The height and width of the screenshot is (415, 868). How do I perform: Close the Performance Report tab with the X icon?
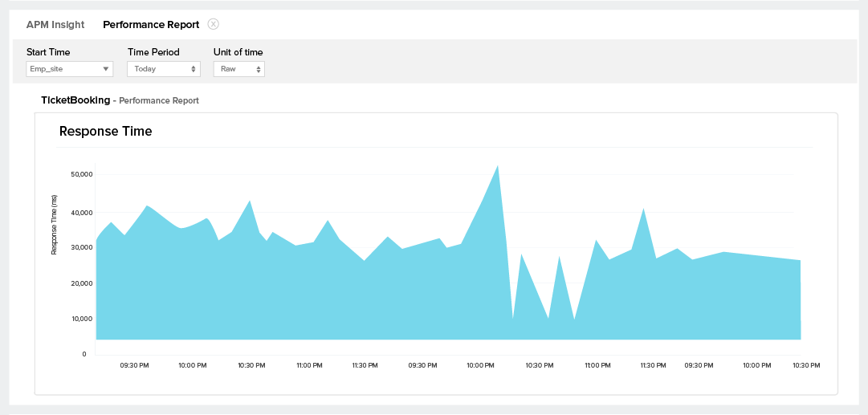[x=214, y=24]
